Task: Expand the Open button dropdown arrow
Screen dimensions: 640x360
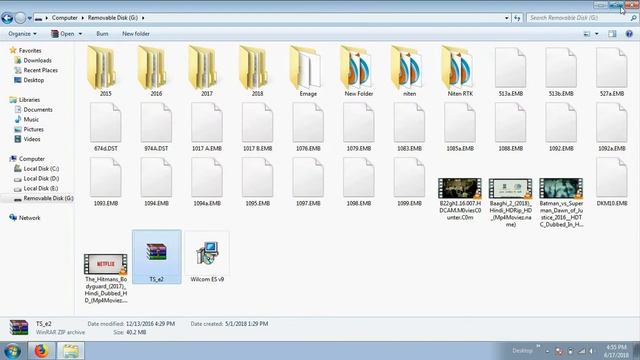Action: (80, 34)
